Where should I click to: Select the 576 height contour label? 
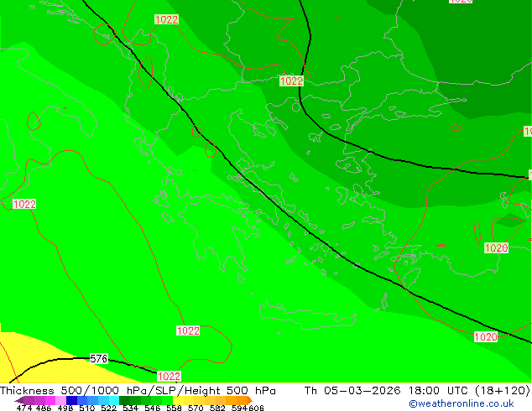[x=99, y=358]
